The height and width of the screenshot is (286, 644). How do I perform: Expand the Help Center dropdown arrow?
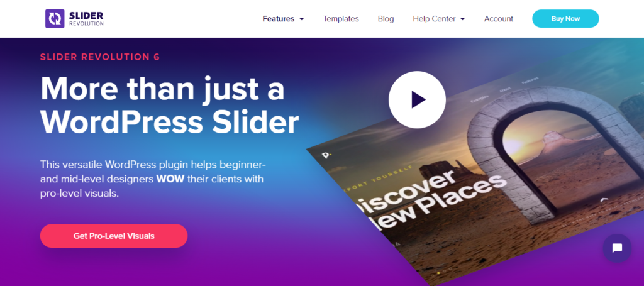(x=462, y=19)
